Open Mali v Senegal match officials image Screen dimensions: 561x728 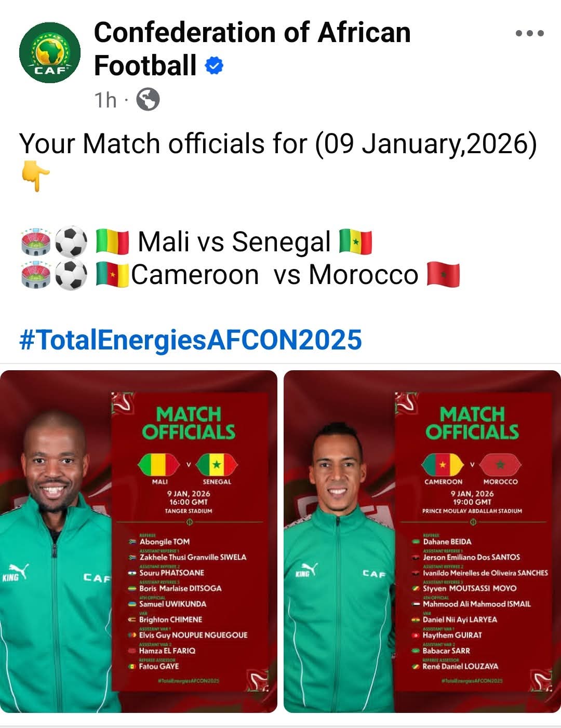pos(139,541)
